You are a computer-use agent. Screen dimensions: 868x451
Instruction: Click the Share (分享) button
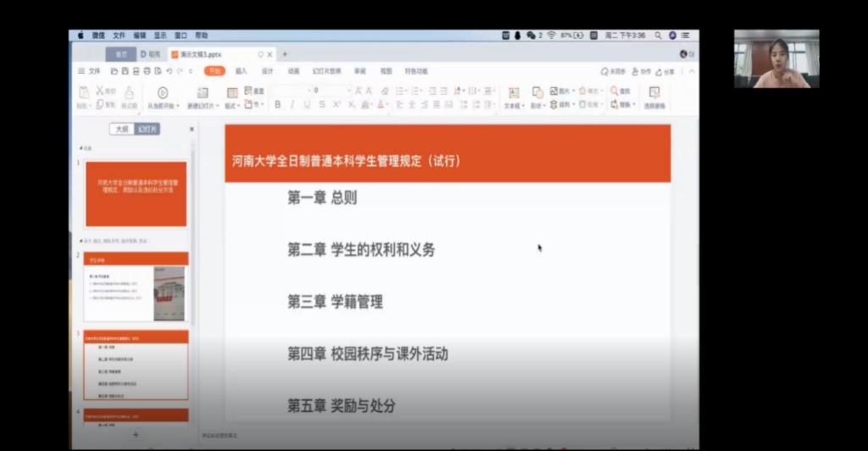pyautogui.click(x=665, y=71)
